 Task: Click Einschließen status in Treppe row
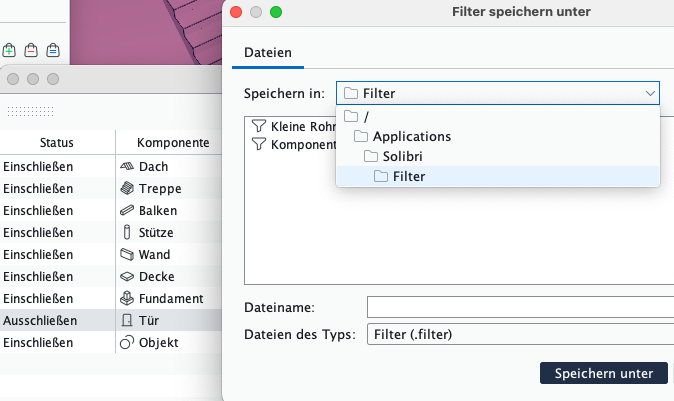38,188
